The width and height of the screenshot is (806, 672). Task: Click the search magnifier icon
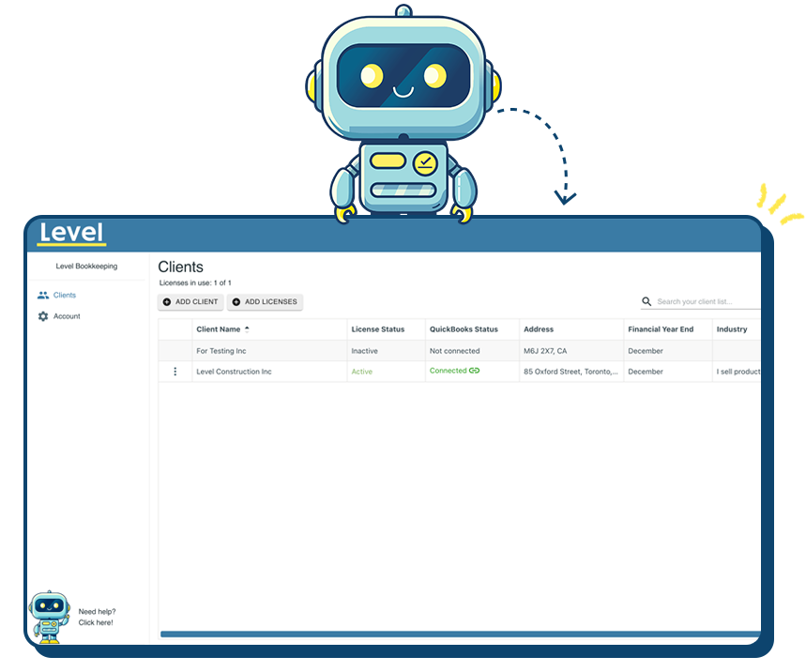point(646,302)
